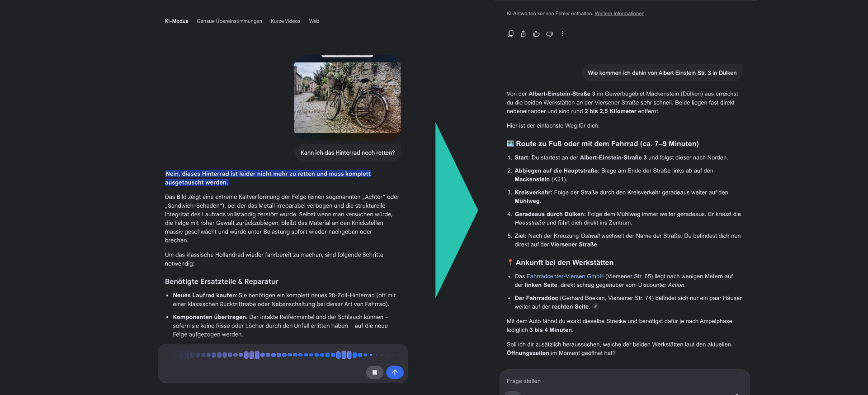Stop voice input with the square stop button
868x395 pixels.
[x=375, y=372]
